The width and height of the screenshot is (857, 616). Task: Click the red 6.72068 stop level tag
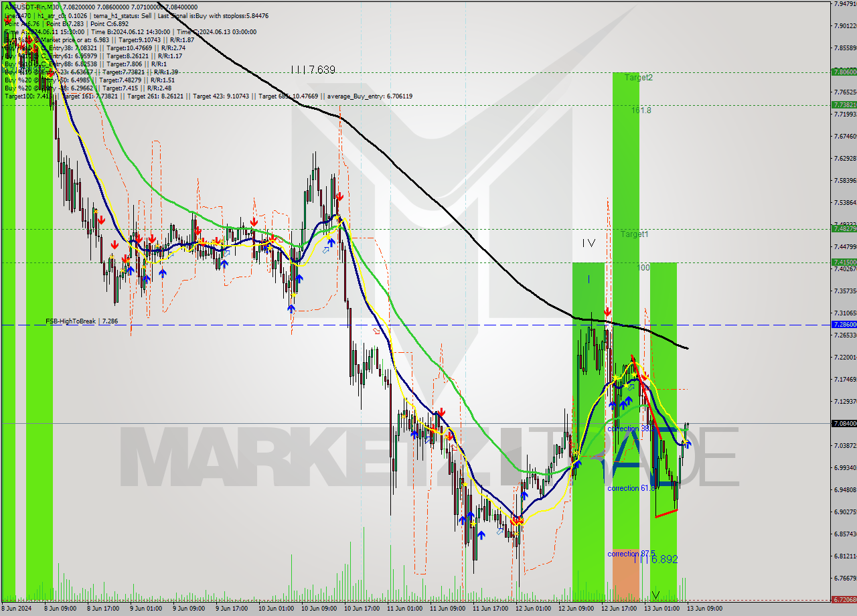coord(844,600)
